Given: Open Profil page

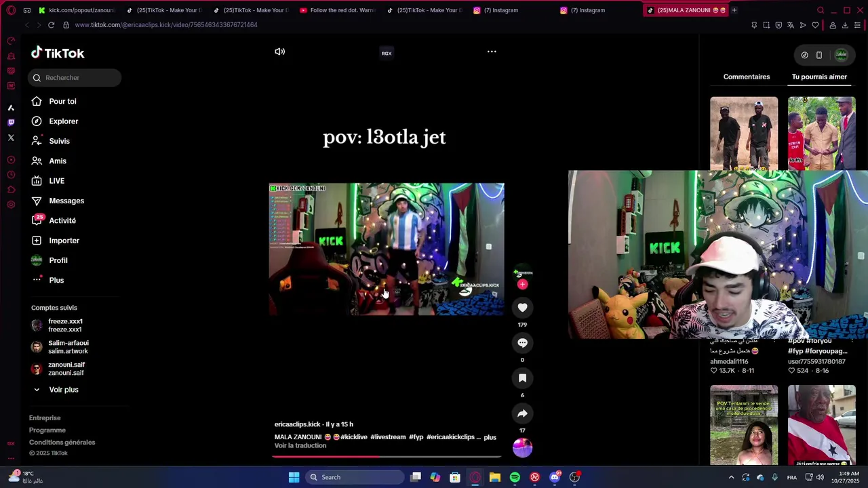Looking at the screenshot, I should pyautogui.click(x=58, y=260).
